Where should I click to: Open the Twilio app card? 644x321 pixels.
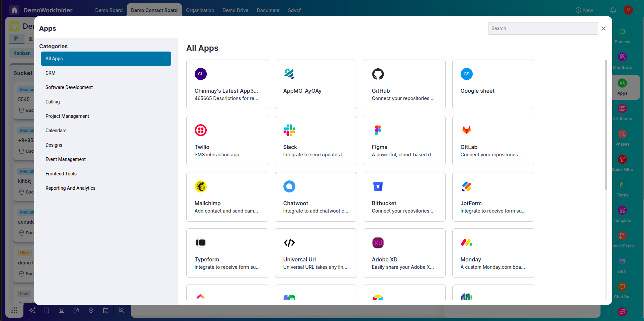(x=227, y=141)
